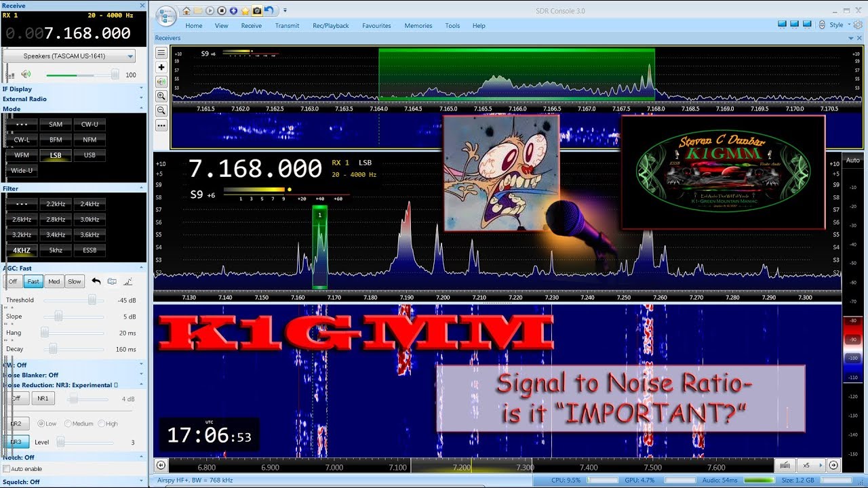Set AGC speed to Med
Screen dimensions: 868x488
pos(54,282)
